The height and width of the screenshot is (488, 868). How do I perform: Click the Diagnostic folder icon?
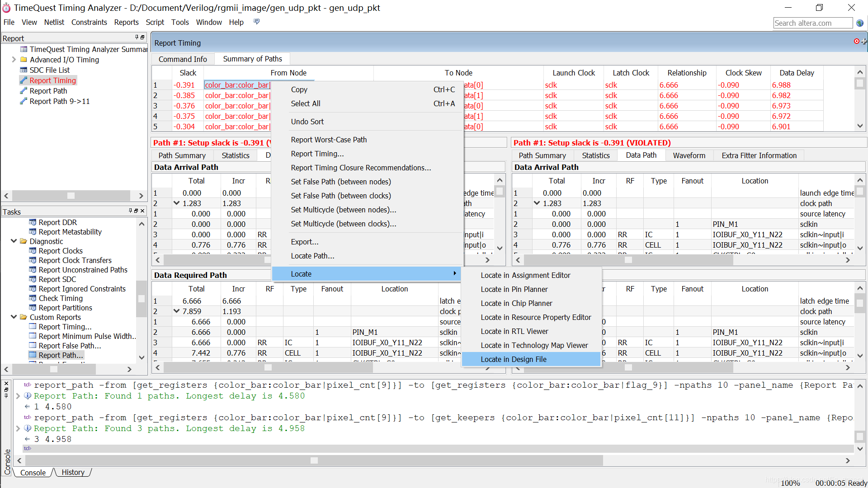click(24, 241)
